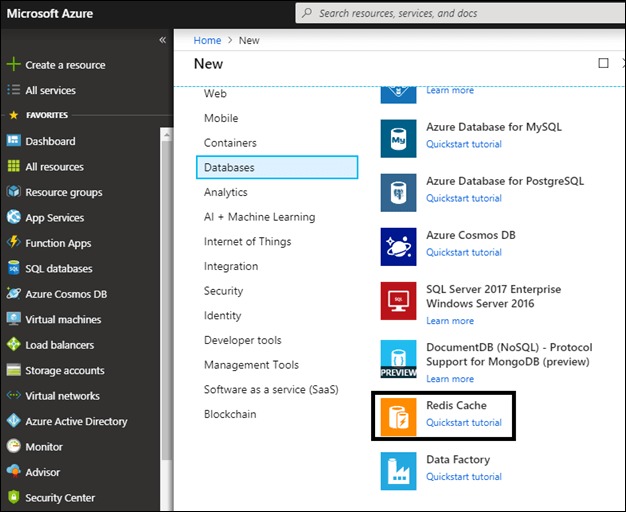
Task: Click the Azure Database for PostgreSQL icon
Action: (398, 192)
